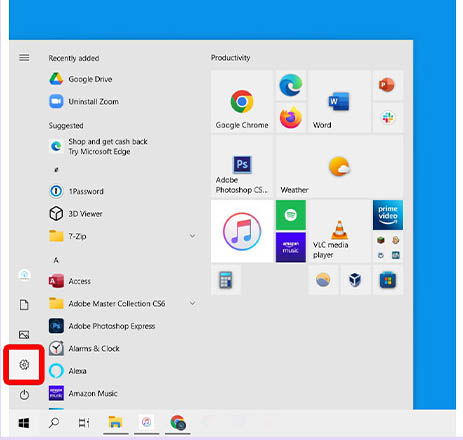This screenshot has height=440, width=463.
Task: Open the PowerPoint tile
Action: [x=388, y=85]
